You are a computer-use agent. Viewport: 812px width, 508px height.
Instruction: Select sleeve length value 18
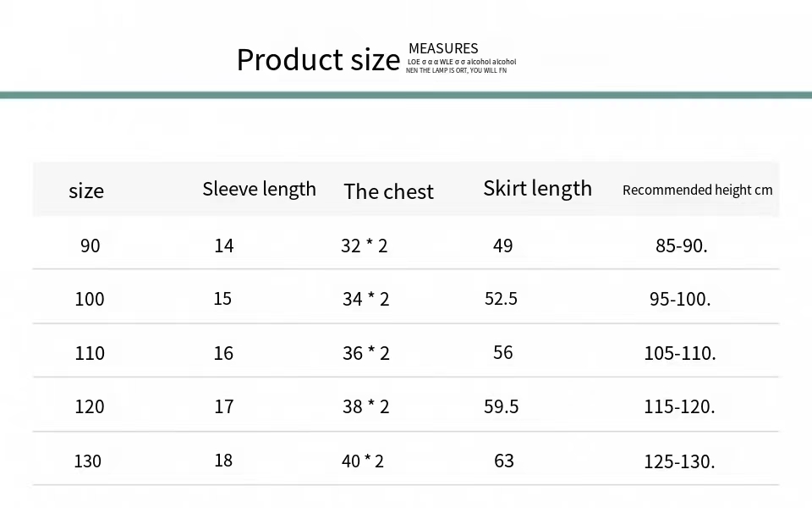tap(223, 461)
